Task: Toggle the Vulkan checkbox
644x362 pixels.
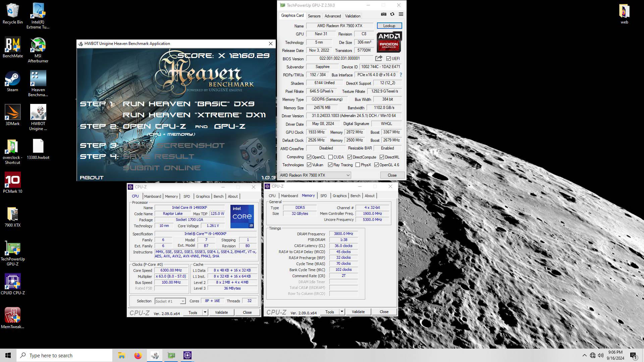Action: point(309,165)
